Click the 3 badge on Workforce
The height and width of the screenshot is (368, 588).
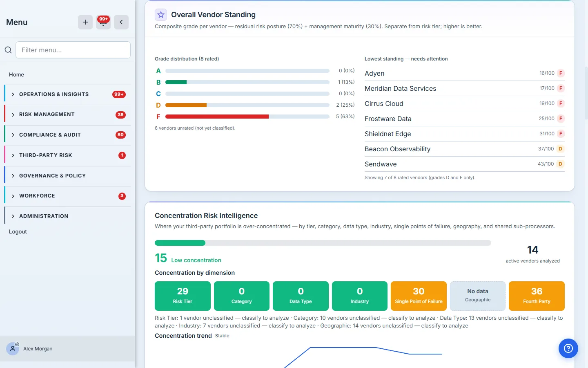point(122,196)
